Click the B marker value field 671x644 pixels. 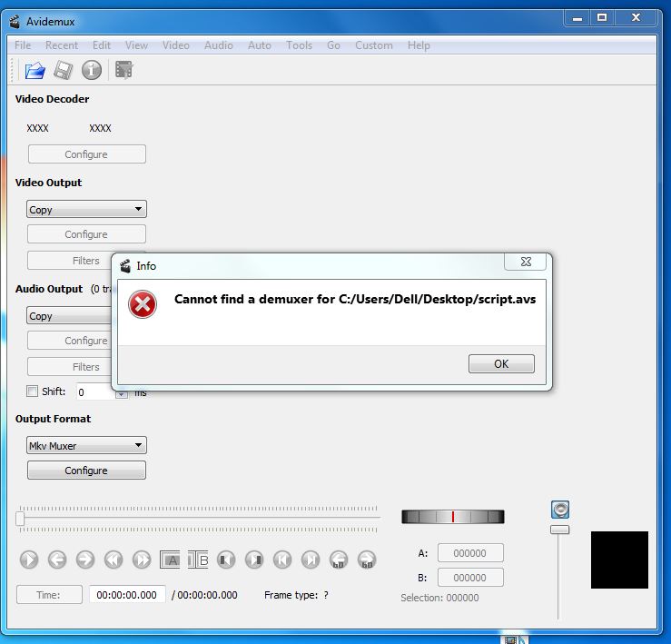(x=470, y=578)
